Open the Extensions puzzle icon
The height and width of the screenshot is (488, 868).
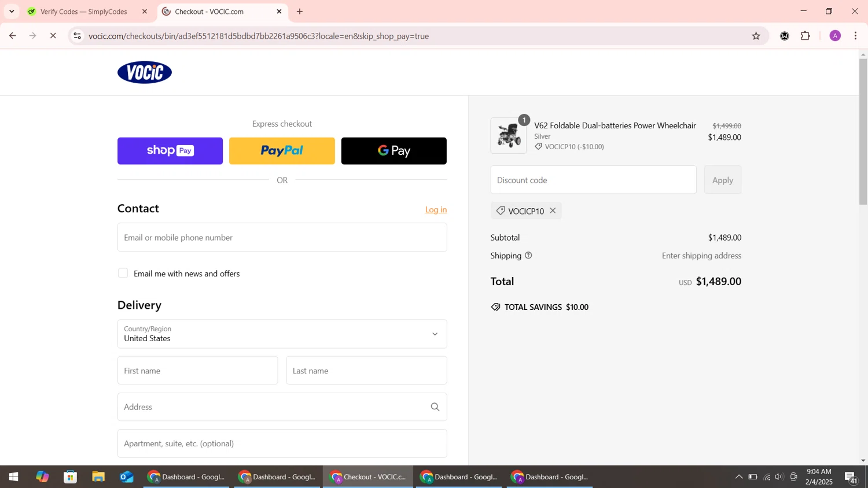tap(806, 36)
